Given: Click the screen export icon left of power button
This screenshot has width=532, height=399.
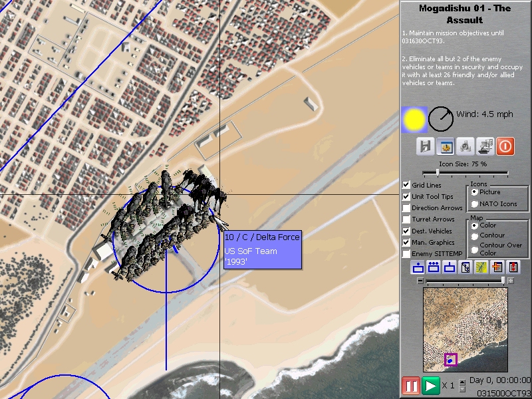Looking at the screenshot, I should coord(486,147).
